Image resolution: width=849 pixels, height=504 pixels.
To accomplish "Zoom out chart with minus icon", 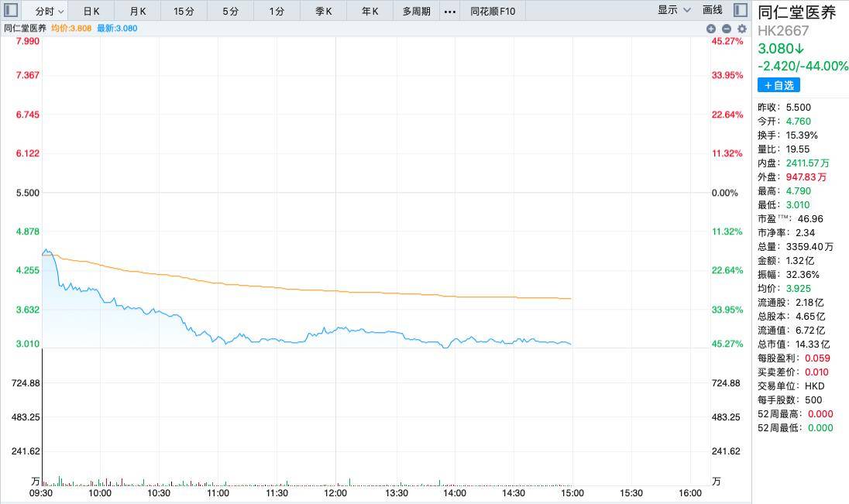I will pyautogui.click(x=727, y=29).
